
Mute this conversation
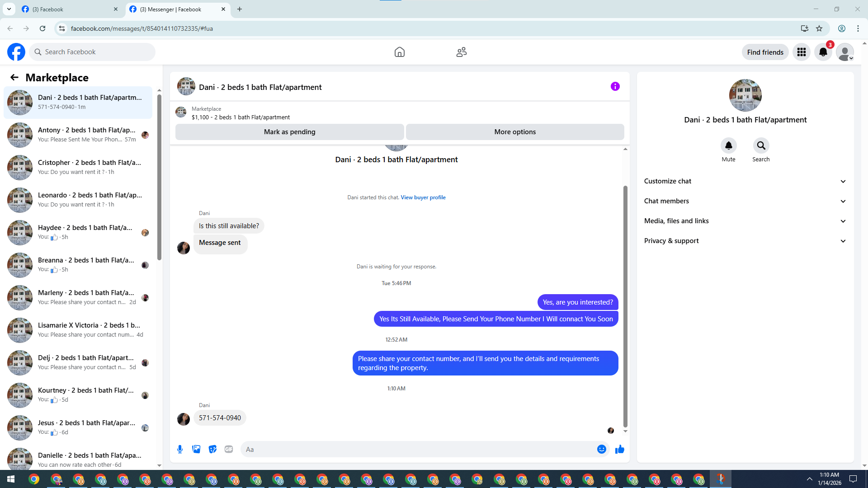(728, 146)
